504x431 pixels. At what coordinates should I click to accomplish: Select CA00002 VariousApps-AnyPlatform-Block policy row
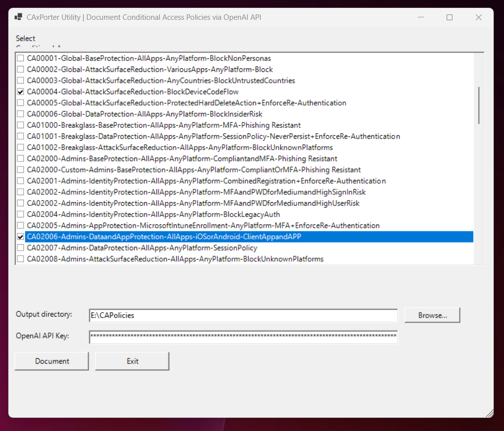click(150, 69)
